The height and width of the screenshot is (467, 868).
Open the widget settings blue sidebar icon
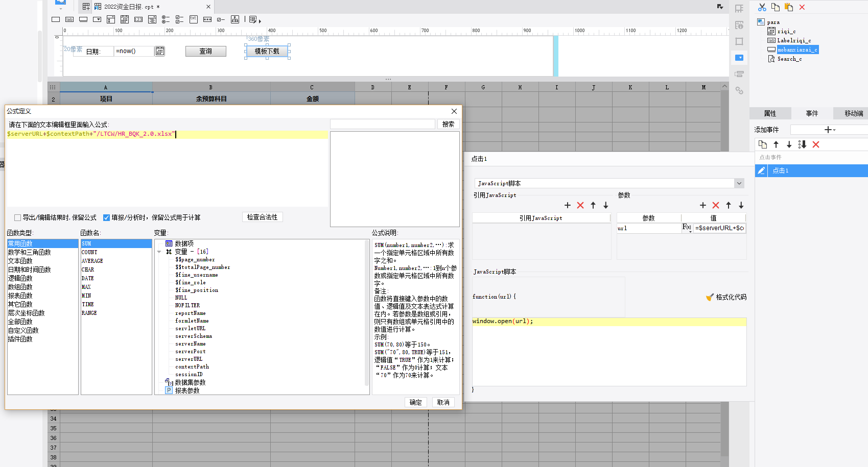pyautogui.click(x=739, y=58)
